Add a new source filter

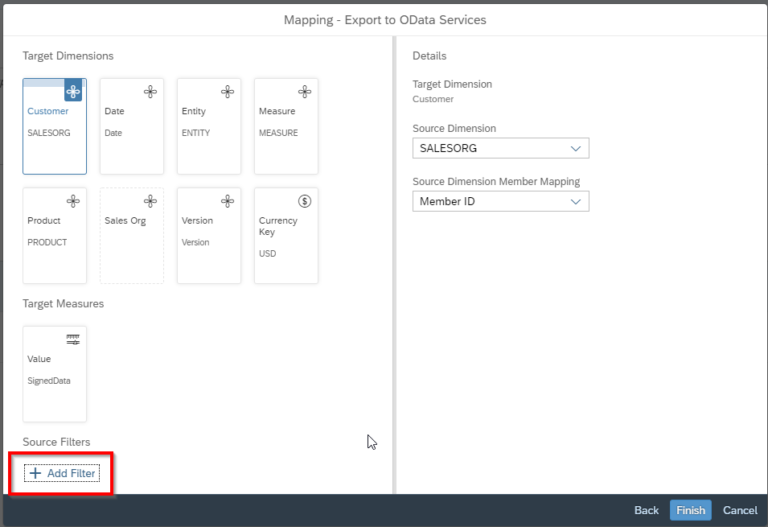(62, 473)
